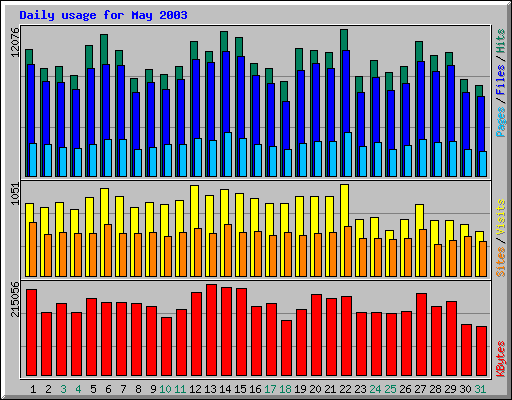Select green weekend day label 3
Screen dimensions: 512x400
pyautogui.click(x=63, y=389)
